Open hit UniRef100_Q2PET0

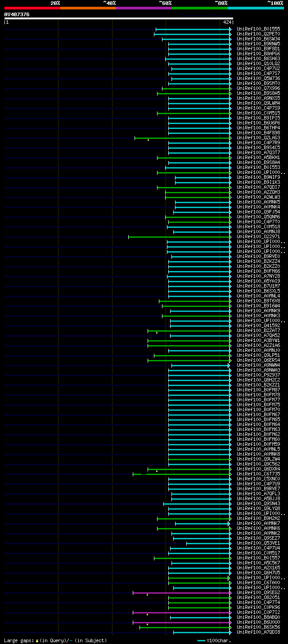[258, 34]
